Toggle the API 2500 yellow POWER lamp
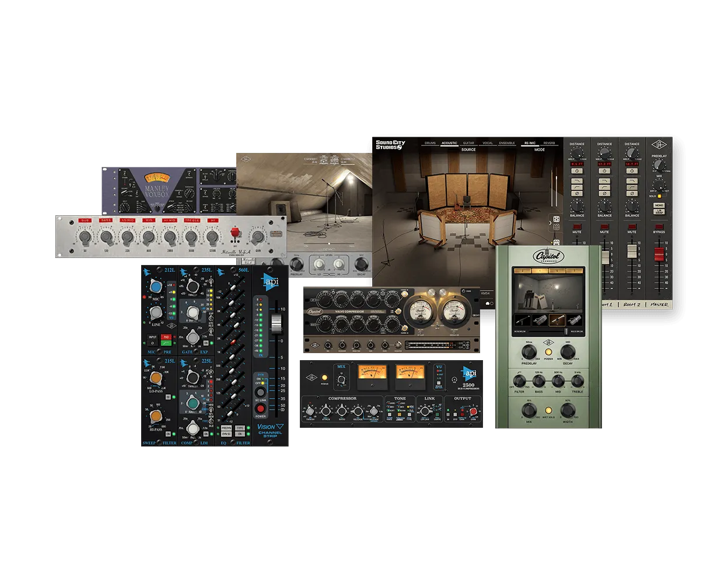 point(324,377)
